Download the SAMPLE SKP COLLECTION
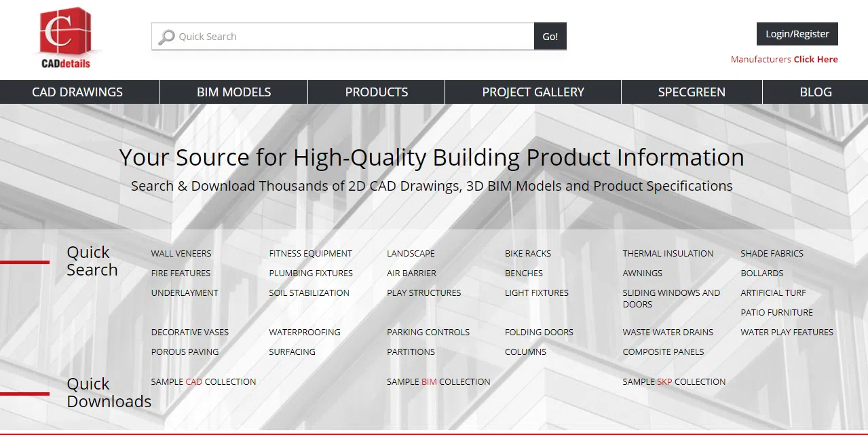The height and width of the screenshot is (435, 868). coord(673,381)
